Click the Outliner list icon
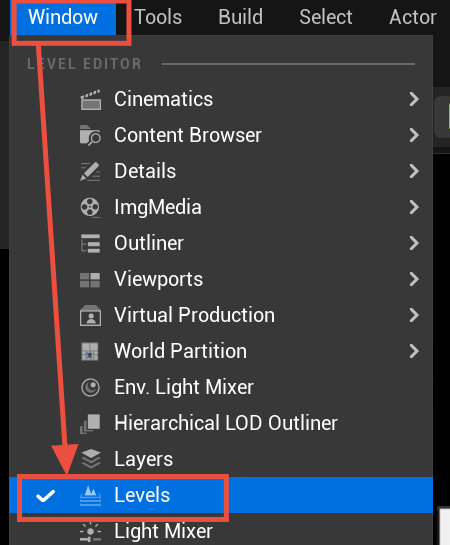450x545 pixels. coord(90,243)
